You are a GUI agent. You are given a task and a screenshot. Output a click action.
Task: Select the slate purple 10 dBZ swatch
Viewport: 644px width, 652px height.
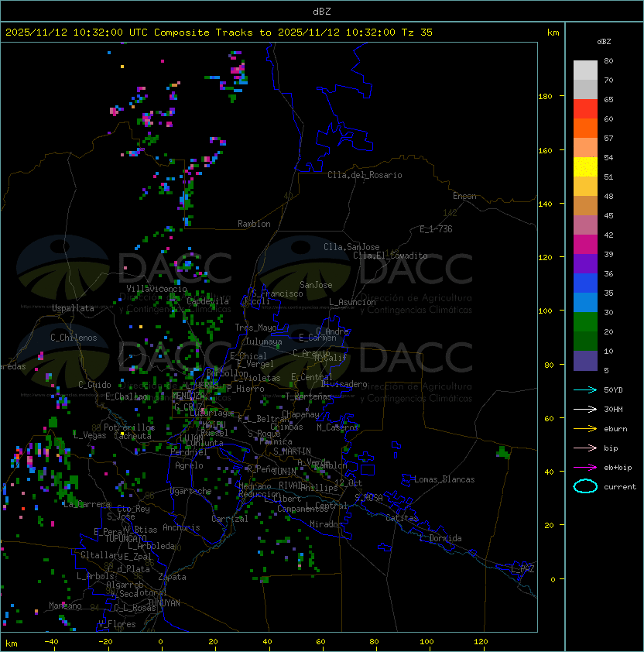585,361
